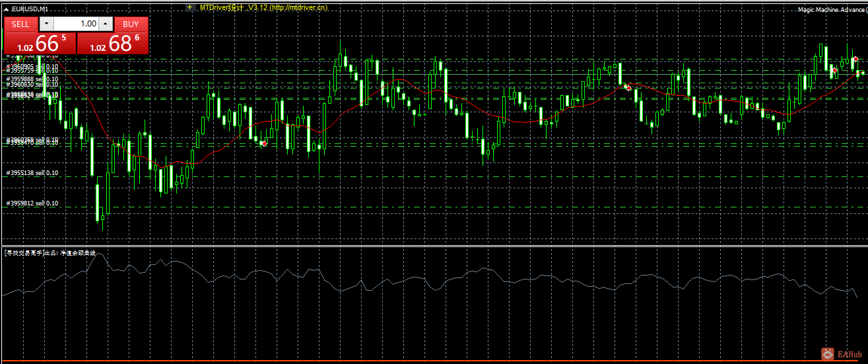
Task: Click the yellow plus icon beside MTDriver
Action: [189, 8]
